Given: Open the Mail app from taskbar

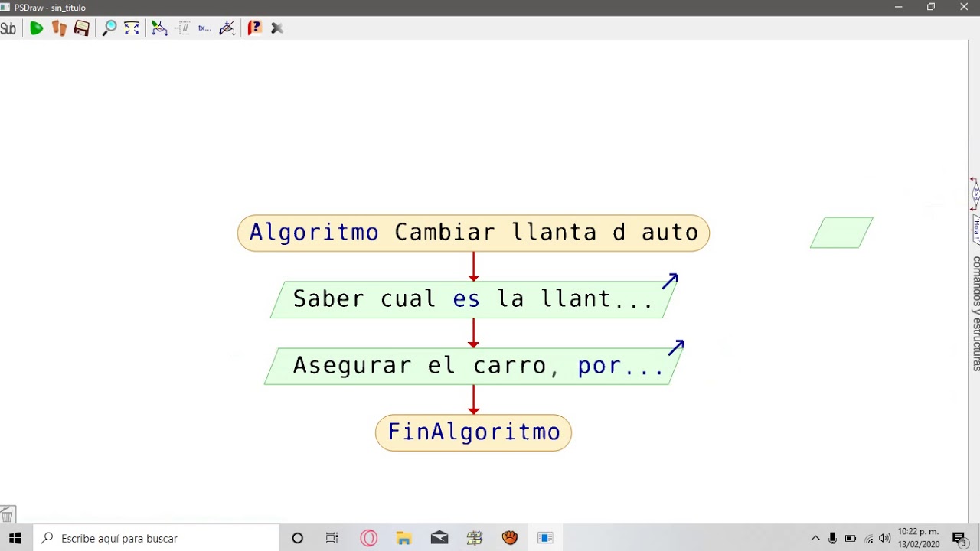Looking at the screenshot, I should click(439, 538).
